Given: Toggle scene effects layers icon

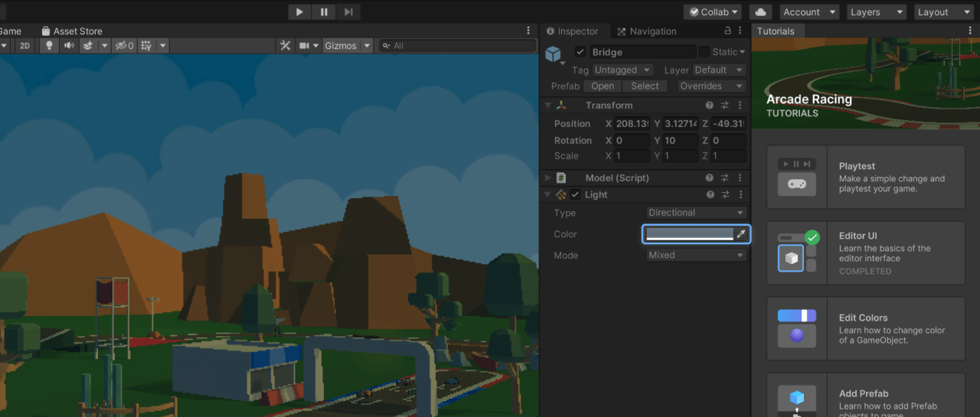Looking at the screenshot, I should point(87,46).
